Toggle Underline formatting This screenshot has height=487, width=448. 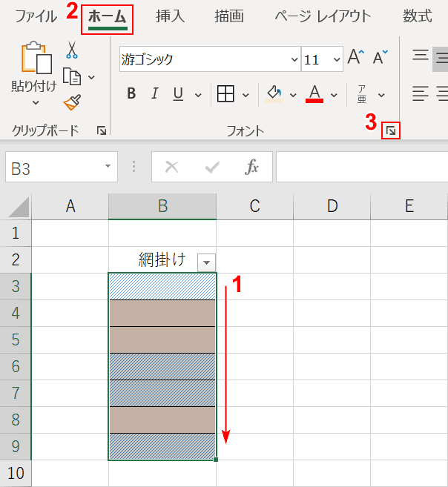178,94
